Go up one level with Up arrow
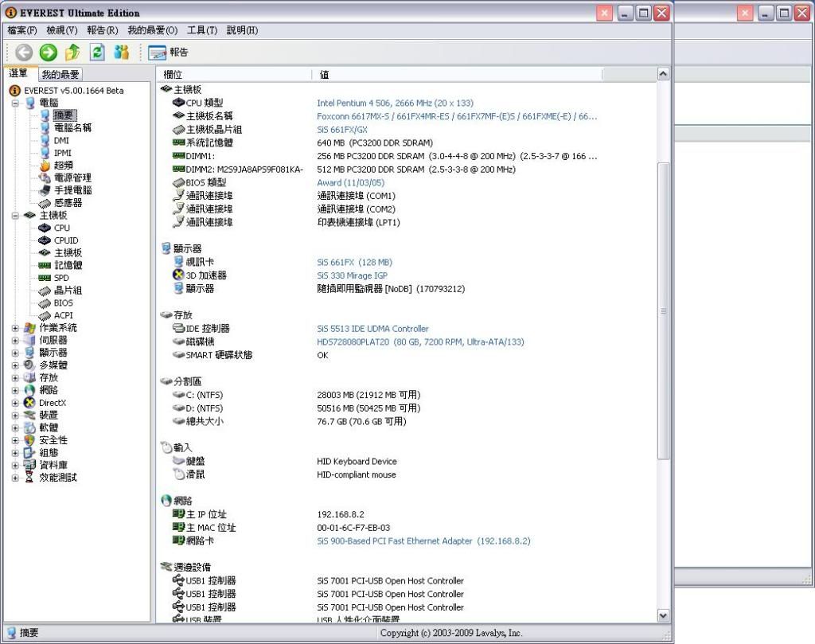The height and width of the screenshot is (644, 815). pos(72,52)
